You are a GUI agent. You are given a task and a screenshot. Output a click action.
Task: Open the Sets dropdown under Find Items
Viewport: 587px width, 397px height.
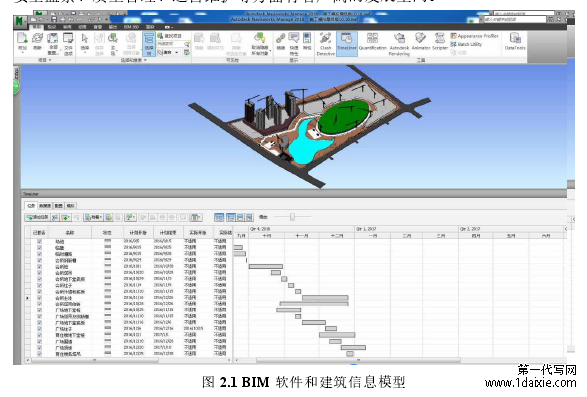tap(168, 52)
